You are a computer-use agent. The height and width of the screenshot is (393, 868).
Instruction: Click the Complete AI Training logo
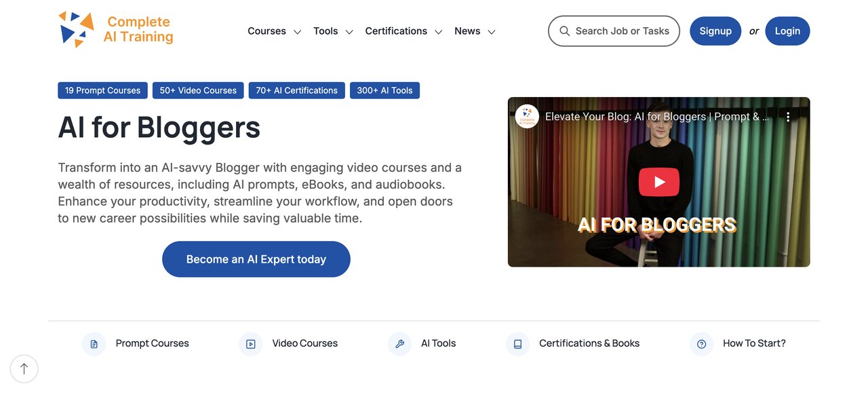tap(116, 30)
